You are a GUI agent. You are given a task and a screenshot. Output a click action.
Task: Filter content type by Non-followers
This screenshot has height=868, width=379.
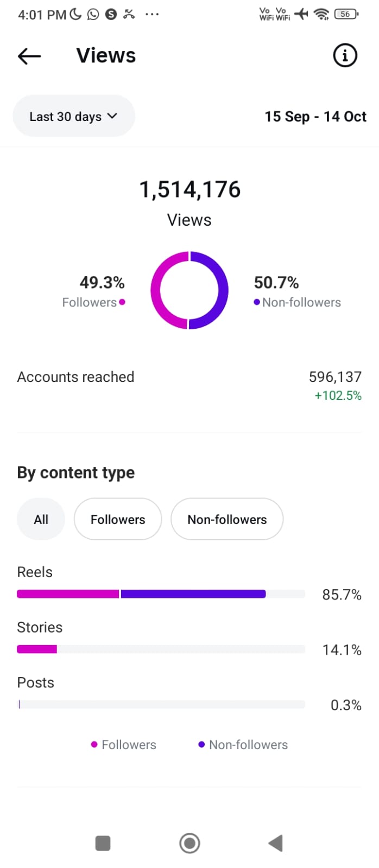[x=227, y=519]
